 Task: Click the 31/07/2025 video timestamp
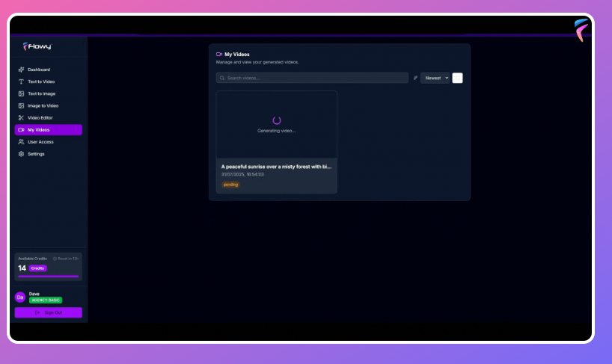pyautogui.click(x=242, y=174)
